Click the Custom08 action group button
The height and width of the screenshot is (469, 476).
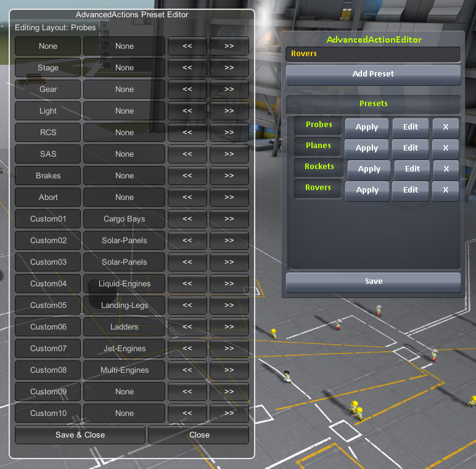[x=48, y=370]
